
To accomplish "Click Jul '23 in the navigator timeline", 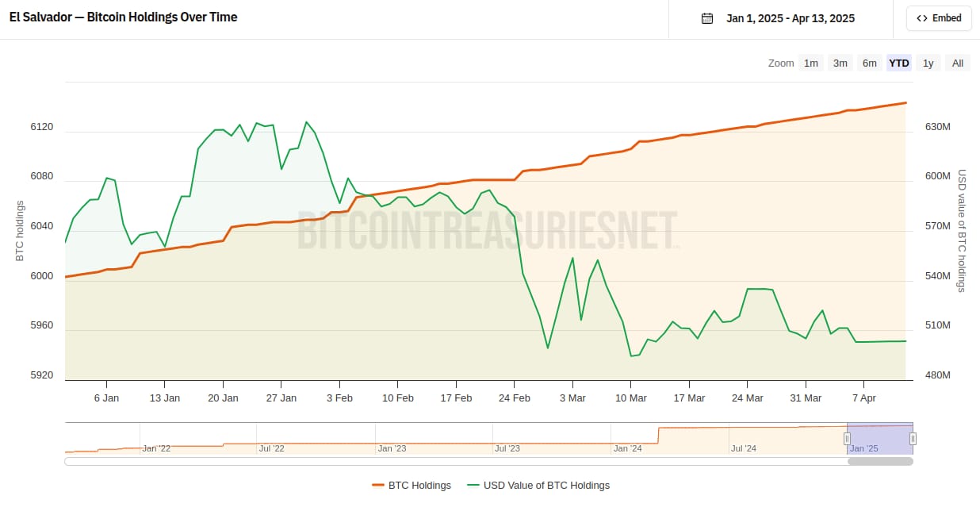I will (x=507, y=448).
